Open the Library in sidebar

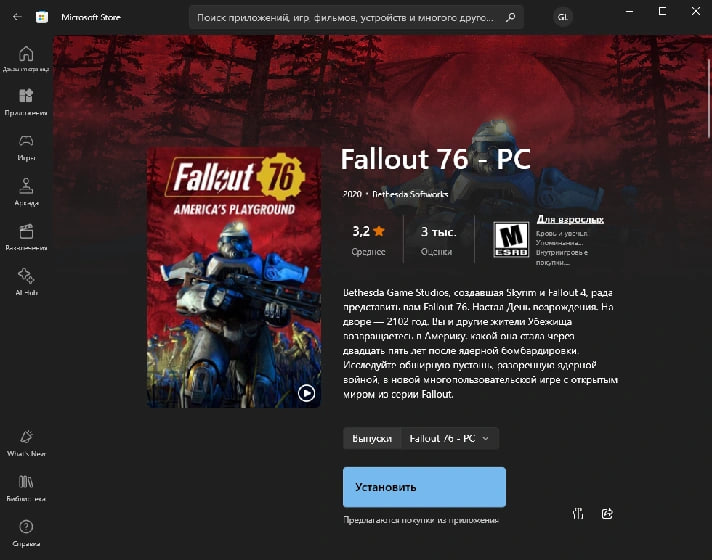click(x=26, y=486)
